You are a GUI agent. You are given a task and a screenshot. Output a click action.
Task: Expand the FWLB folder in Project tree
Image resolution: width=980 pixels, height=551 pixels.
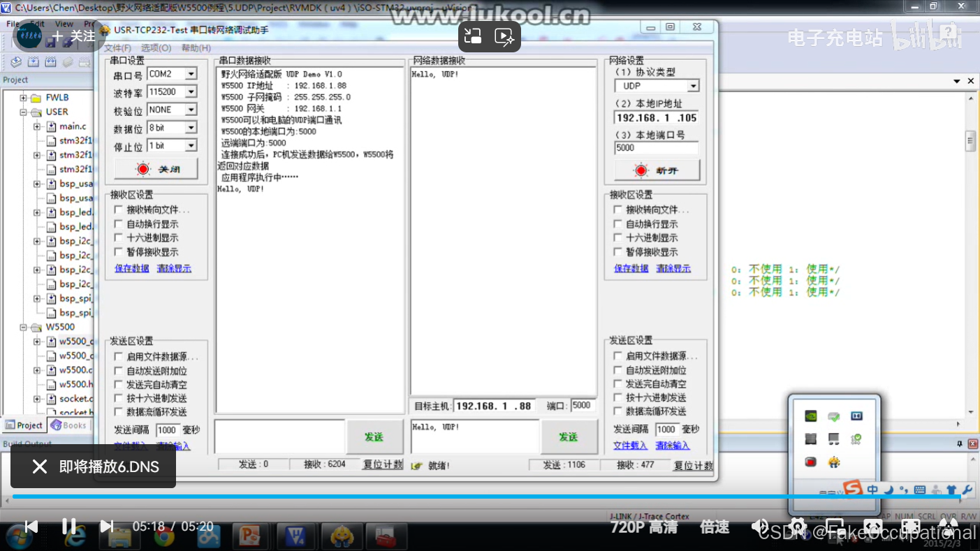(x=23, y=98)
